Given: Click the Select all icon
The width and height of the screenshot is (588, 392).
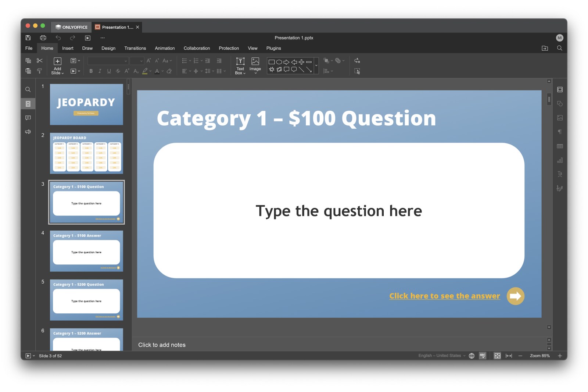Looking at the screenshot, I should click(357, 71).
